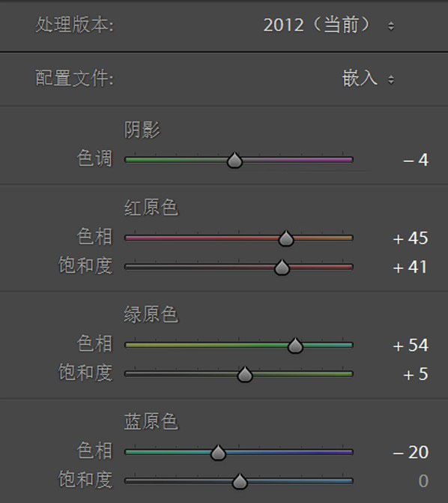Viewport: 448px width, 503px height.
Task: Click the 红原色 饱和度 slider handle
Action: (282, 267)
